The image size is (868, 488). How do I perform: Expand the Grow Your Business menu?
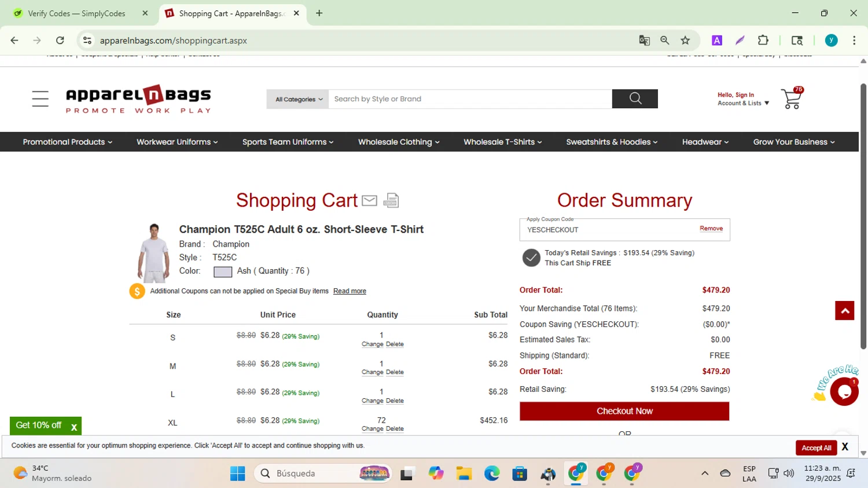(794, 142)
